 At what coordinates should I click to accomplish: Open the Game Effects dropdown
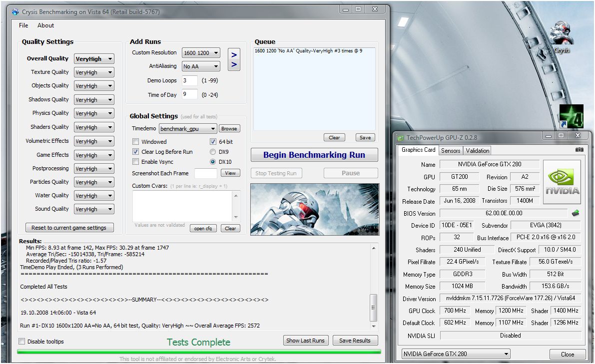(x=94, y=155)
